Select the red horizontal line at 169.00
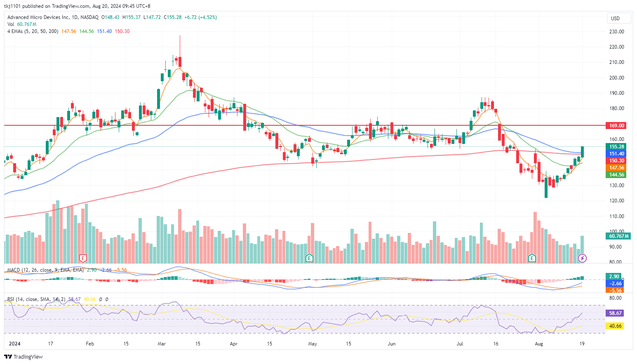 pos(304,125)
